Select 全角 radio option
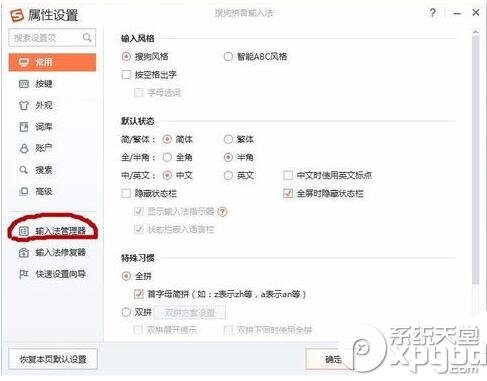Screen dimensions: 487x381 tap(167, 157)
